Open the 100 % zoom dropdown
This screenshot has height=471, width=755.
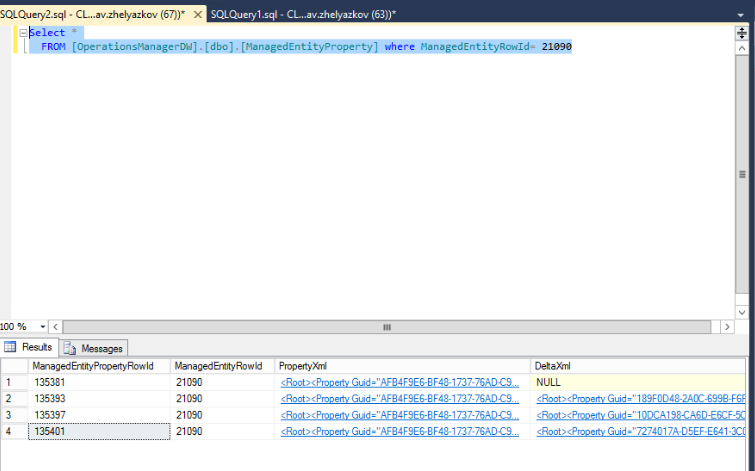pyautogui.click(x=42, y=327)
